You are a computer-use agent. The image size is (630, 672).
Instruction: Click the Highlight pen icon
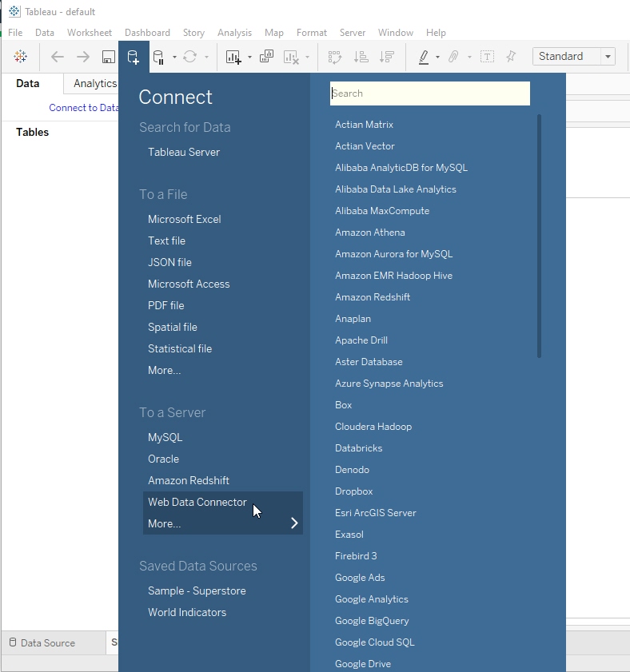click(x=424, y=57)
